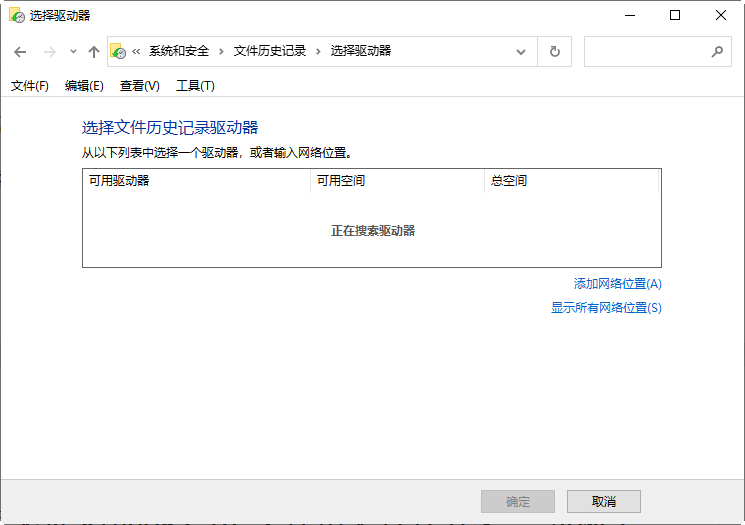This screenshot has height=525, width=745.
Task: Click the search magnifier icon
Action: coord(716,52)
